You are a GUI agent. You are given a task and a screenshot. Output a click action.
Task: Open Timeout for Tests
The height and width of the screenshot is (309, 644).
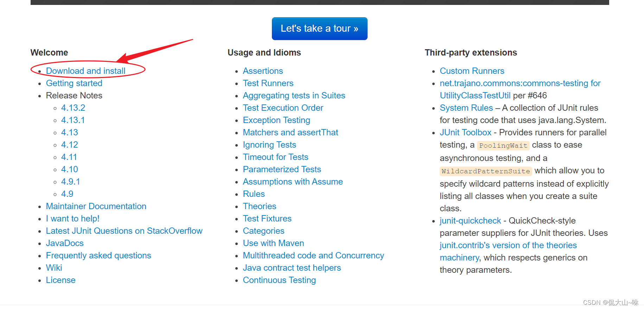tap(275, 157)
